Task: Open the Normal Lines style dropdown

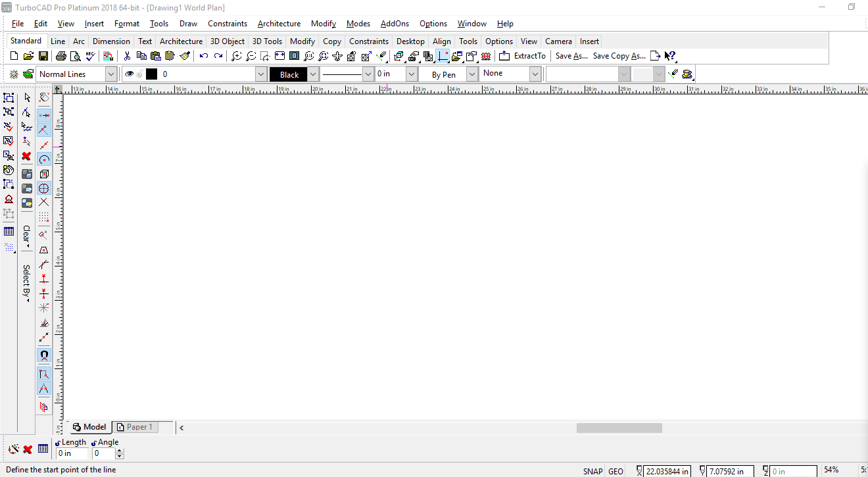Action: pyautogui.click(x=111, y=74)
